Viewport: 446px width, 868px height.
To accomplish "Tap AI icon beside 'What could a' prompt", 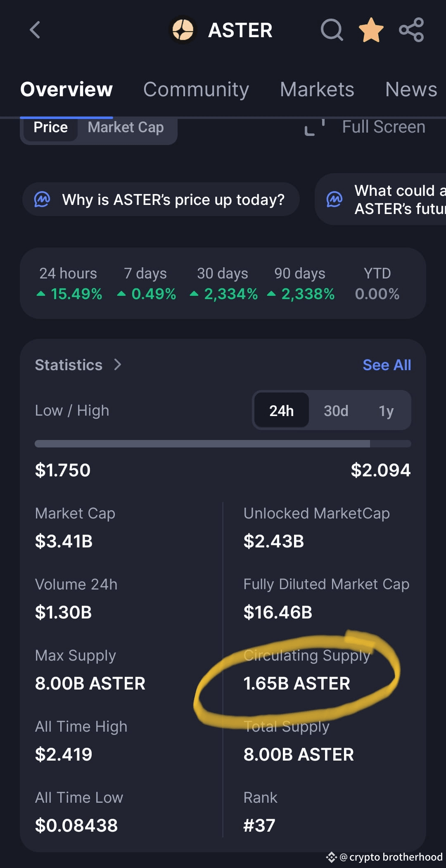I will [x=334, y=200].
